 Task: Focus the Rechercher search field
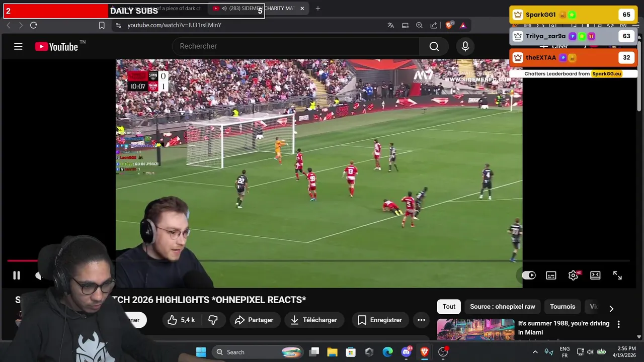[x=296, y=46]
